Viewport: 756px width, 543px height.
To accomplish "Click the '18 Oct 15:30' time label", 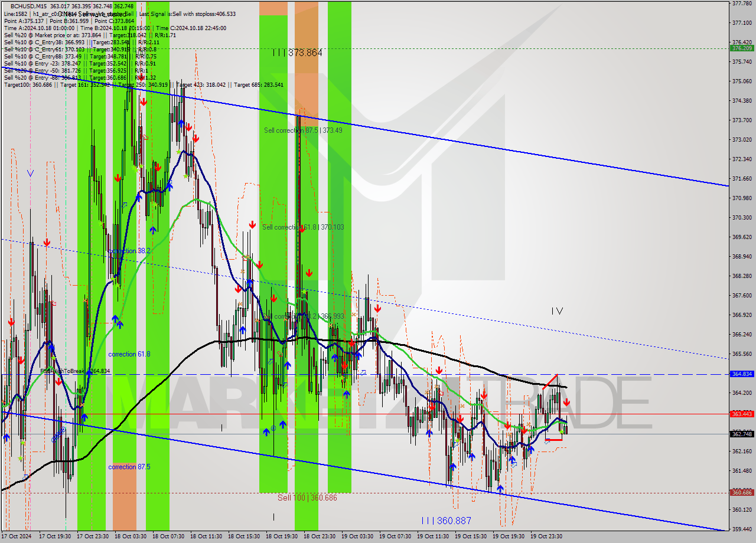I will tap(243, 537).
